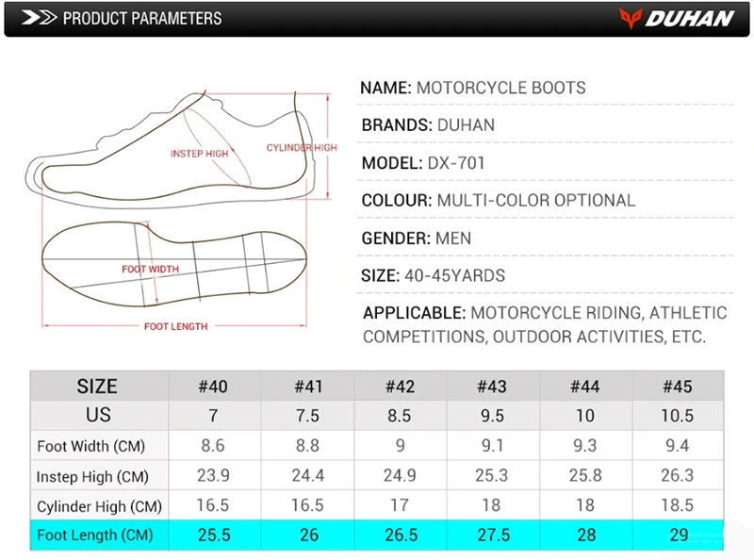This screenshot has height=560, width=754.
Task: Click foot length value 29
Action: click(679, 535)
